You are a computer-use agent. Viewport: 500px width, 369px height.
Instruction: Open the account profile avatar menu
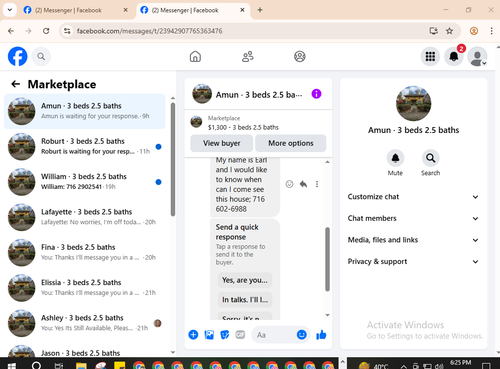(x=477, y=57)
